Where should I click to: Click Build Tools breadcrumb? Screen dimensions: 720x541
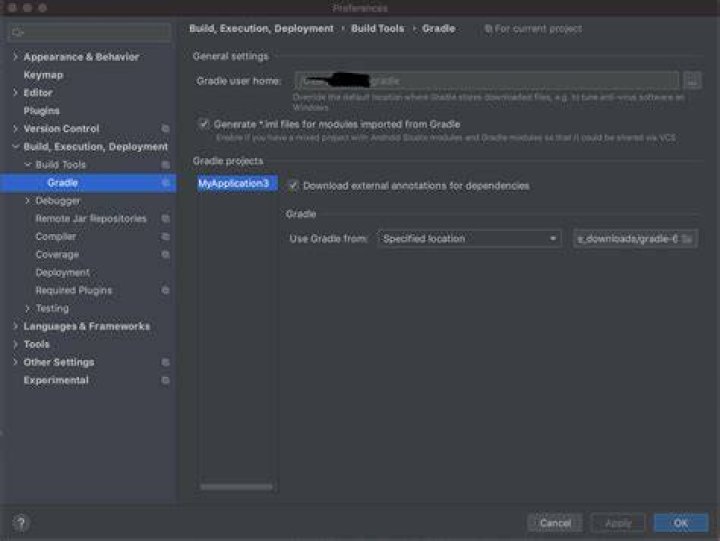377,28
